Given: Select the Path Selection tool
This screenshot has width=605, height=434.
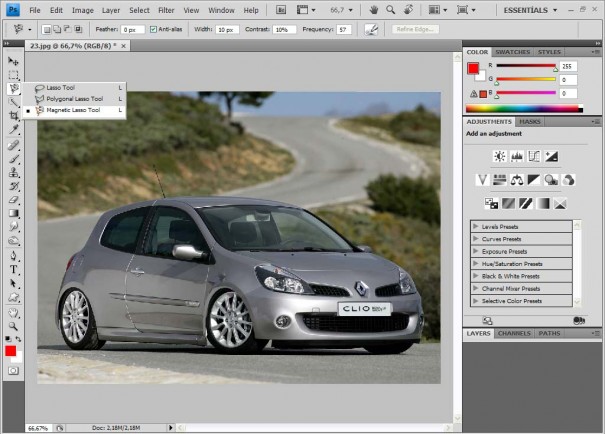Looking at the screenshot, I should click(x=13, y=284).
